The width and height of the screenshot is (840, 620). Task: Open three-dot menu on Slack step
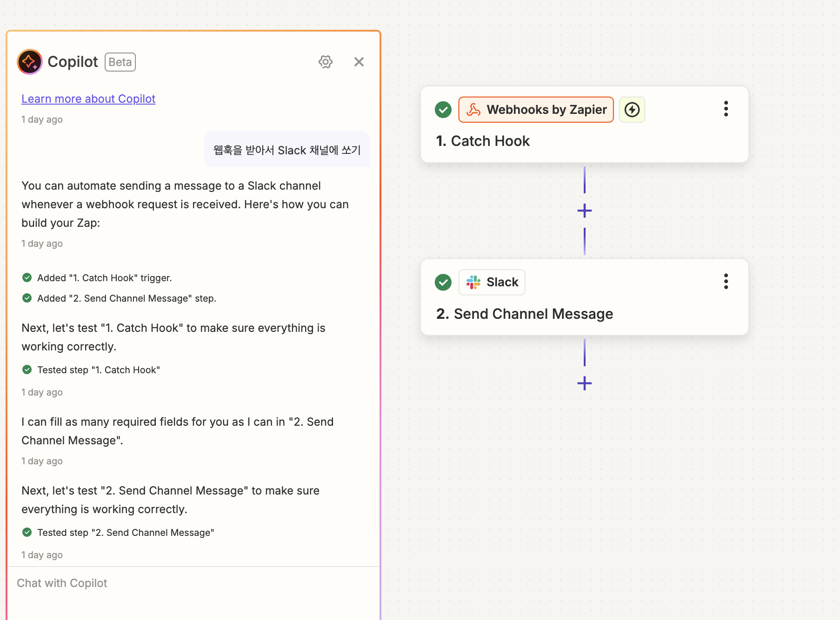point(726,281)
